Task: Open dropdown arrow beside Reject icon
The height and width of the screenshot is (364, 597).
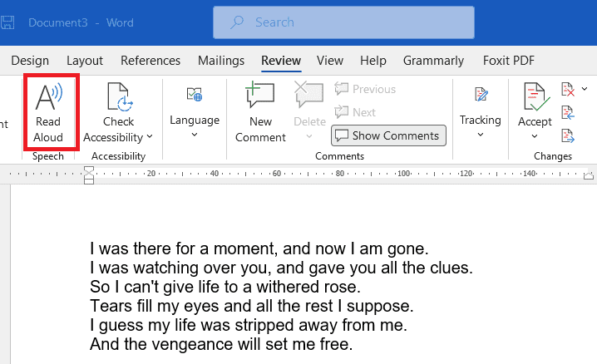Action: [x=585, y=89]
